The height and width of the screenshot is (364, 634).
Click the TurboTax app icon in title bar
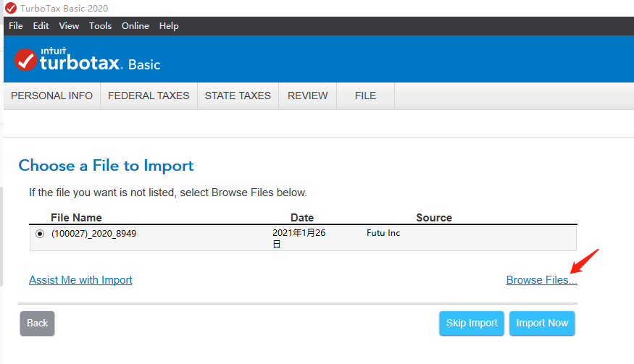(10, 8)
